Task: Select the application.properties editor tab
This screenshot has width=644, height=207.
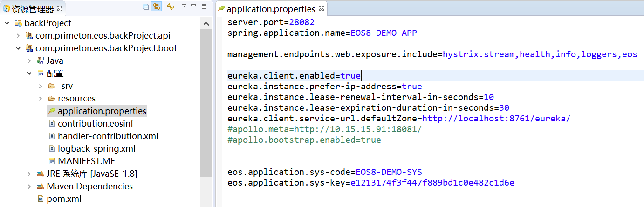Action: click(270, 9)
